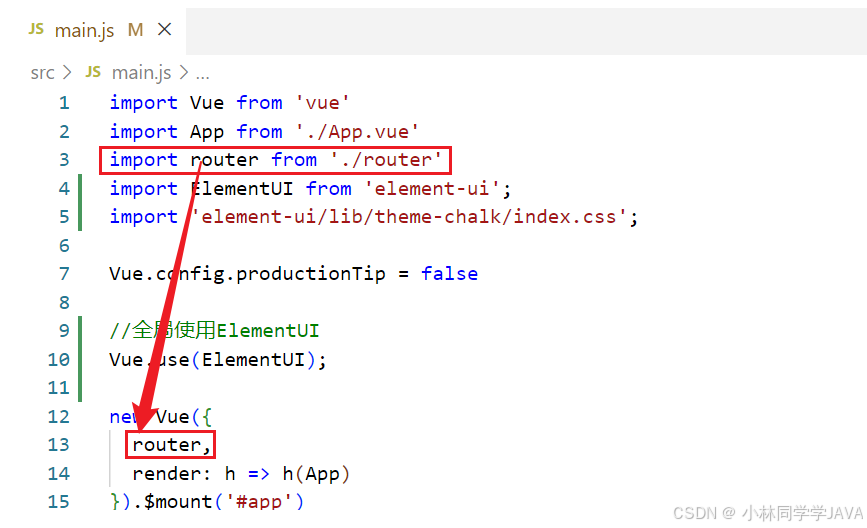Image resolution: width=867 pixels, height=528 pixels.
Task: Click the render property on line 14
Action: pos(166,474)
